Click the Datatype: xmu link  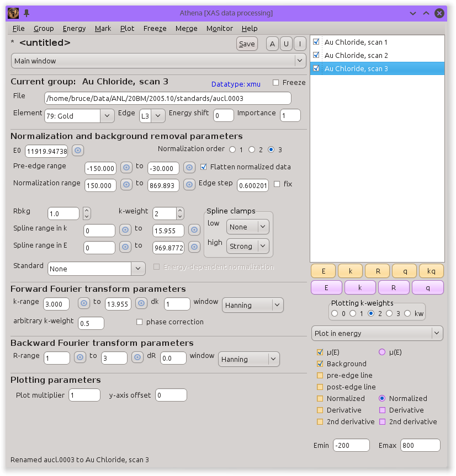(x=236, y=84)
